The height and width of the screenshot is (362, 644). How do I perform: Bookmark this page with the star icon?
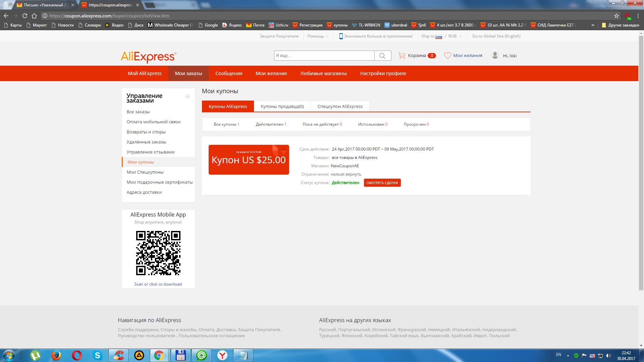coord(616,16)
